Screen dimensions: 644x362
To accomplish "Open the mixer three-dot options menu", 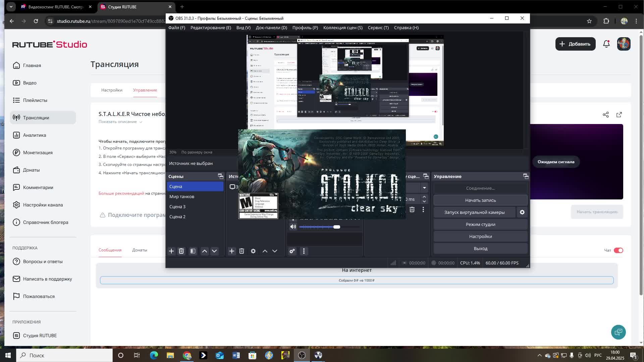I will pos(304,251).
